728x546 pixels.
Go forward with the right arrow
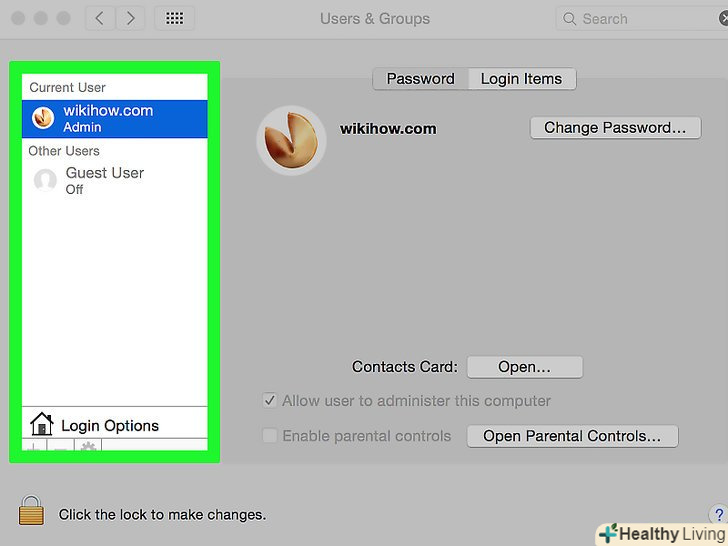click(x=130, y=19)
